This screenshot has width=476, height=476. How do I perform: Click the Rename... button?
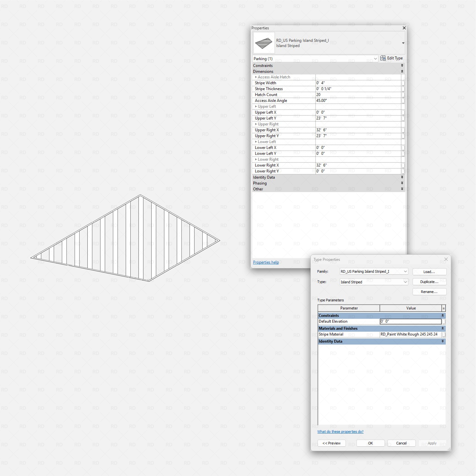429,292
